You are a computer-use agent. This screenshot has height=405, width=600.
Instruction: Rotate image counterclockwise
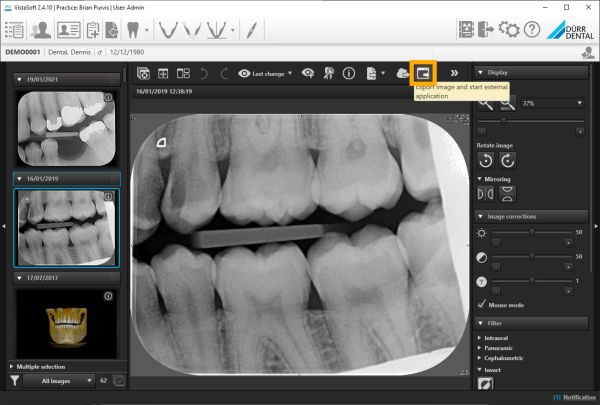tap(485, 160)
